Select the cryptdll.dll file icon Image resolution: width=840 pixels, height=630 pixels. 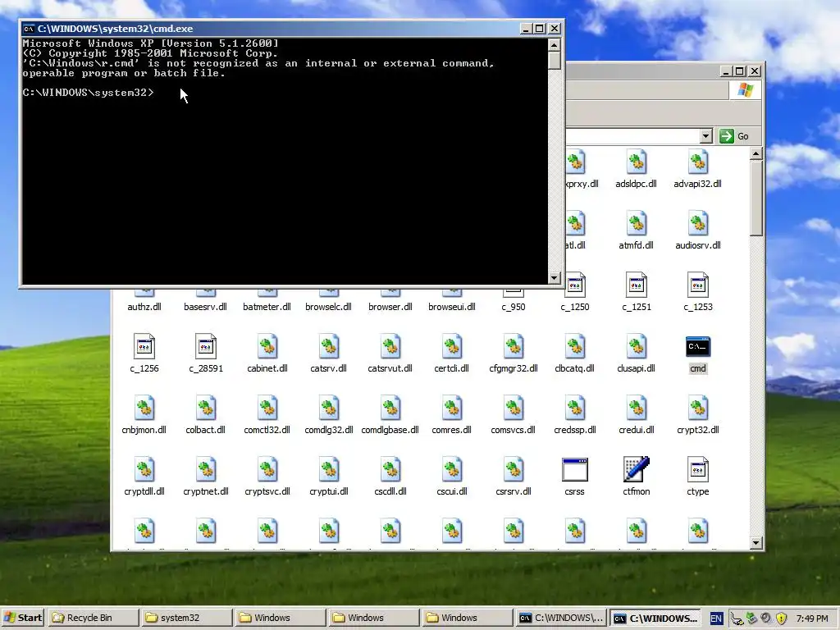pos(144,470)
